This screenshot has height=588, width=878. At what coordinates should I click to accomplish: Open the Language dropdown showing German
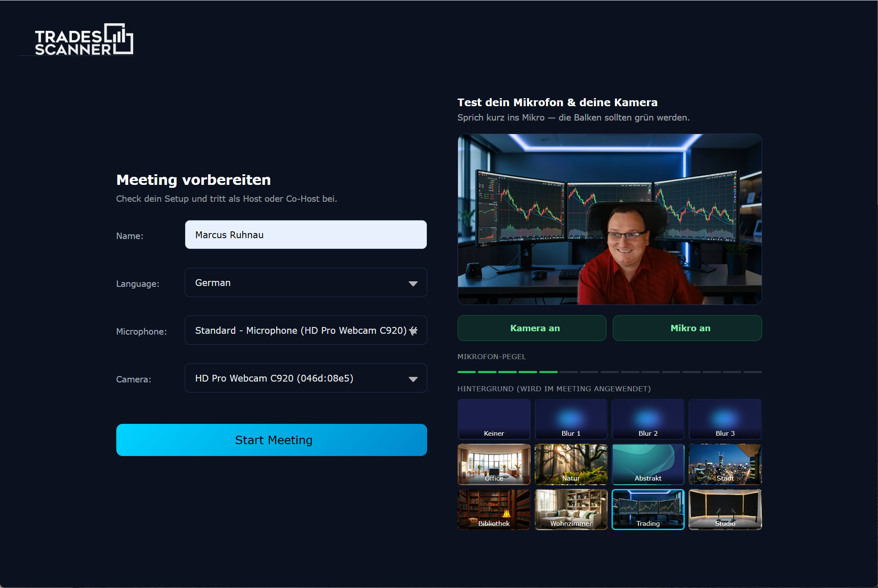pos(306,283)
